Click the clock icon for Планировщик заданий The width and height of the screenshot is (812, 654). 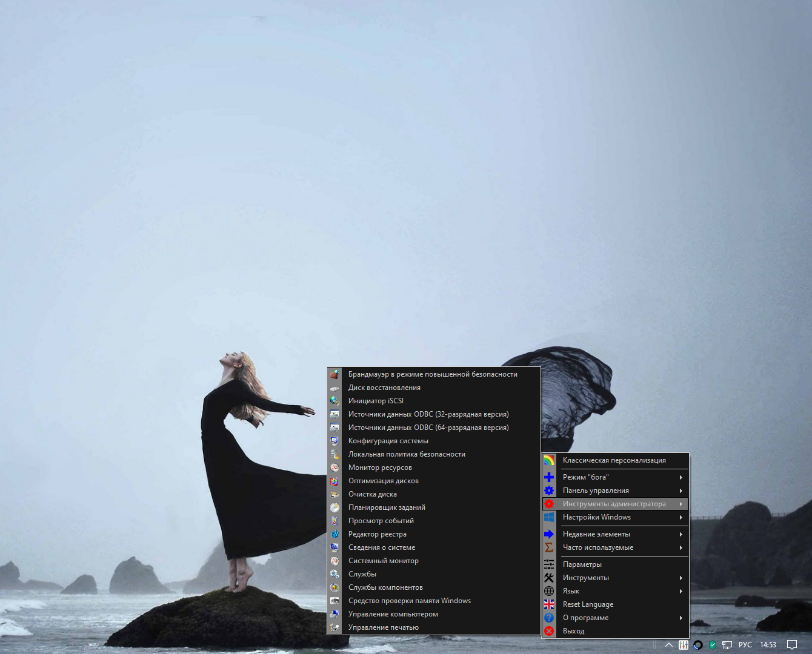(x=334, y=507)
